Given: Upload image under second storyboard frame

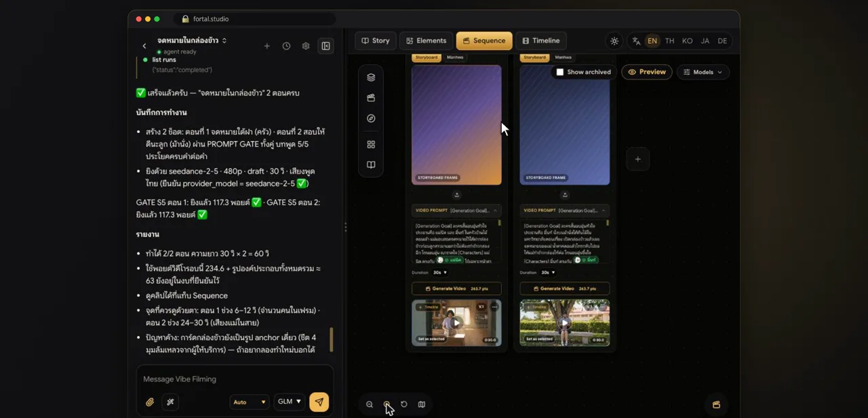Looking at the screenshot, I should click(564, 195).
